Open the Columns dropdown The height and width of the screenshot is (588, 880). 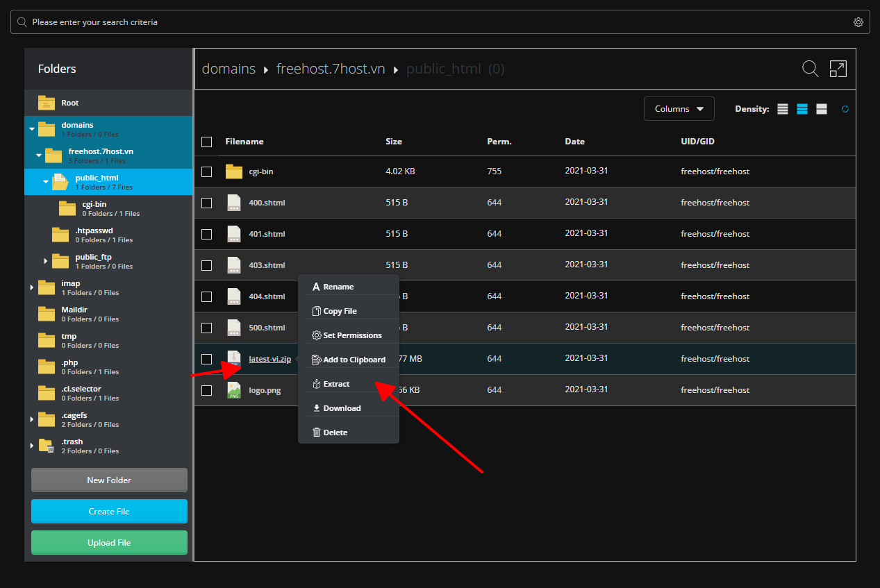point(679,109)
